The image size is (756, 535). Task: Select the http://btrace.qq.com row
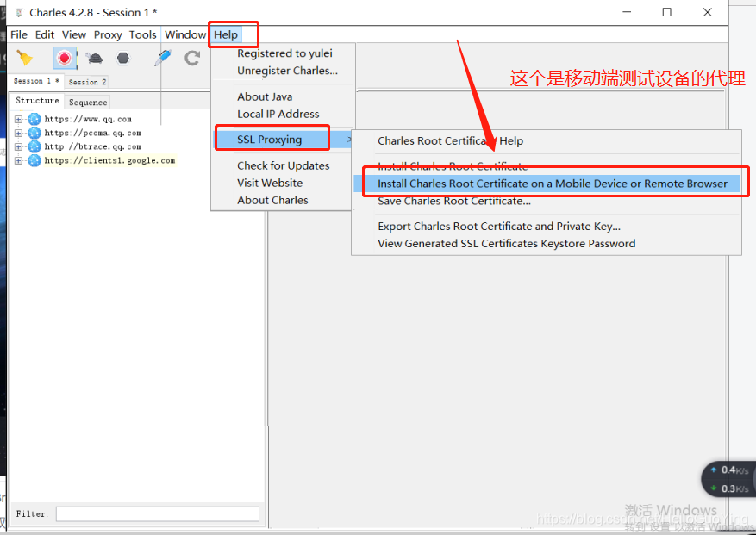[92, 146]
